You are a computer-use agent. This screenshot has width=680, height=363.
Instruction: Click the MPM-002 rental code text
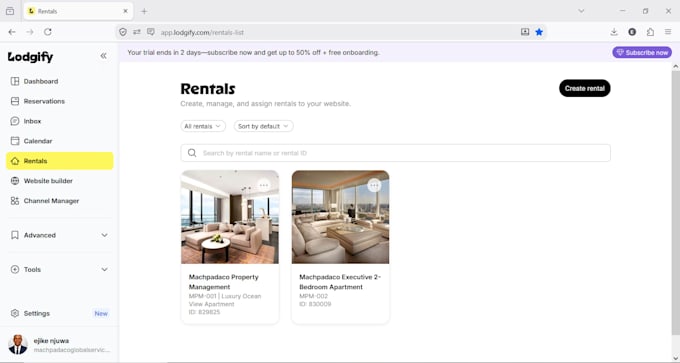click(x=314, y=296)
